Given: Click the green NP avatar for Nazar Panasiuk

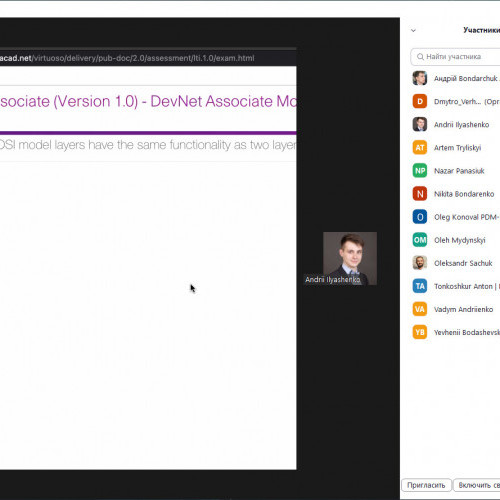Looking at the screenshot, I should [420, 170].
